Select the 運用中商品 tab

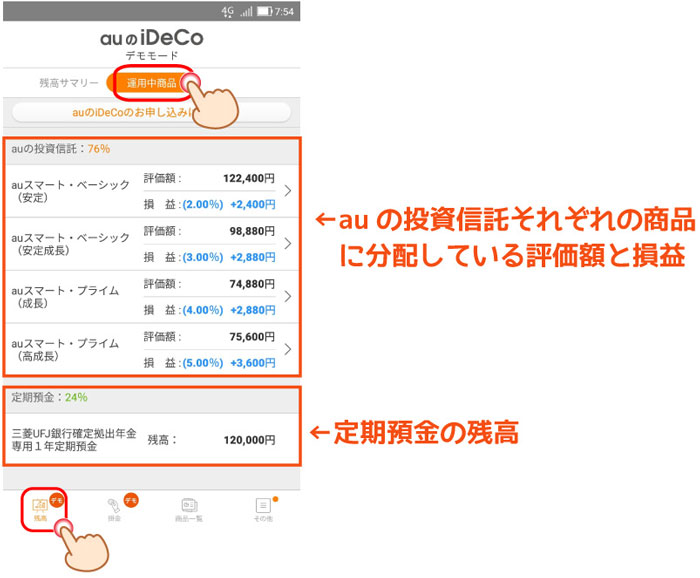151,83
